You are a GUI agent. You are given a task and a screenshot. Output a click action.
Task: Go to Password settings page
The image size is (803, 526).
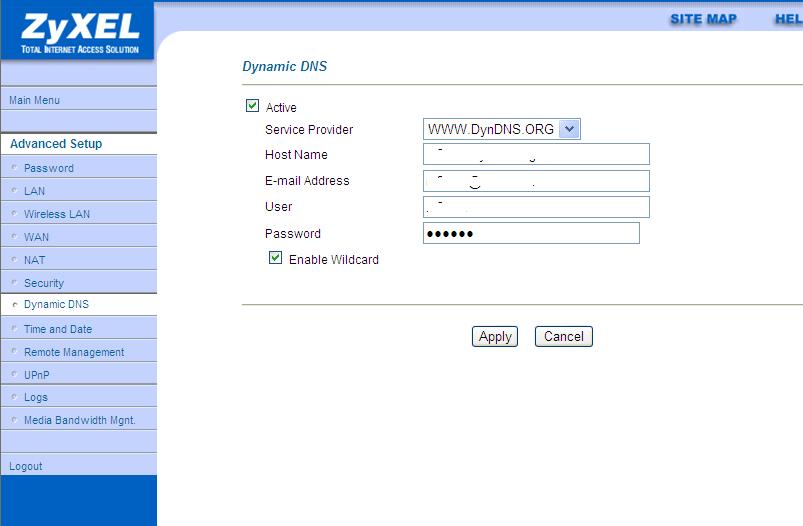(x=49, y=168)
